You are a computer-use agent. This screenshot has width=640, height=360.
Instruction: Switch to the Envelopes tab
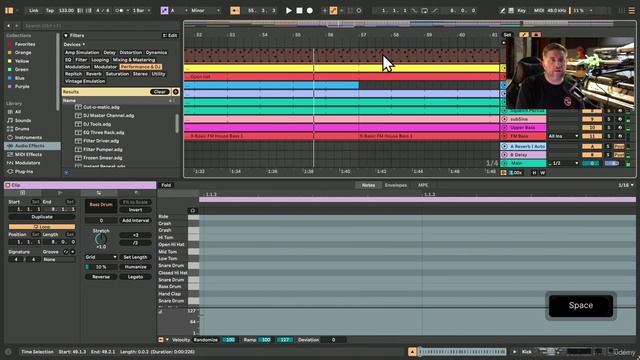[396, 185]
